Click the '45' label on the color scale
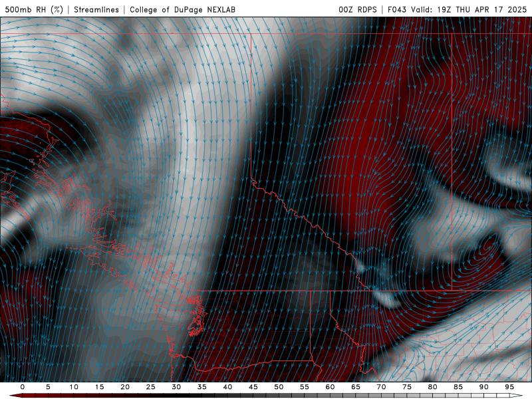 (x=253, y=387)
